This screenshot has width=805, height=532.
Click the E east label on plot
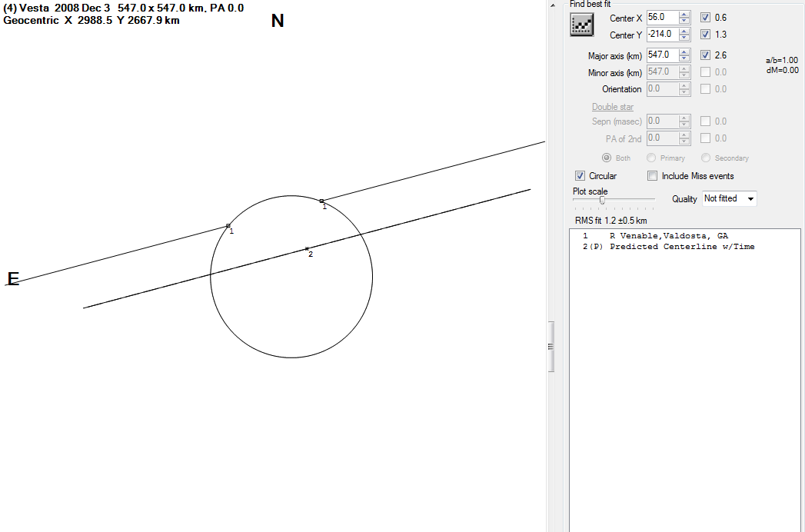pyautogui.click(x=13, y=279)
